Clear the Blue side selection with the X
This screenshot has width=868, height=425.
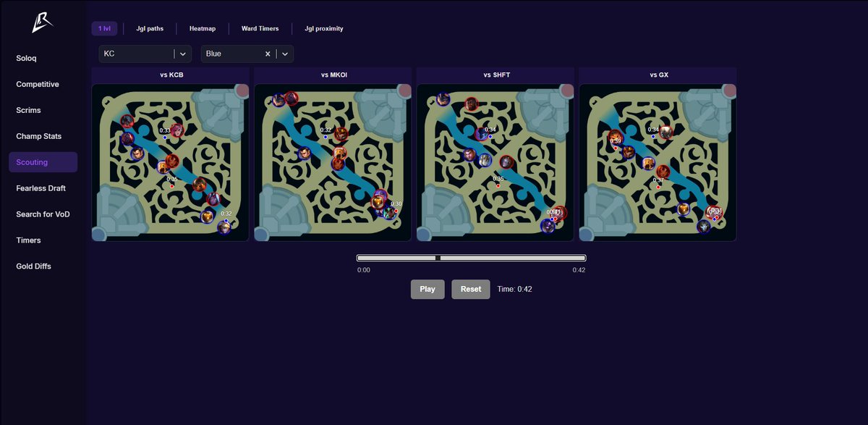click(267, 54)
